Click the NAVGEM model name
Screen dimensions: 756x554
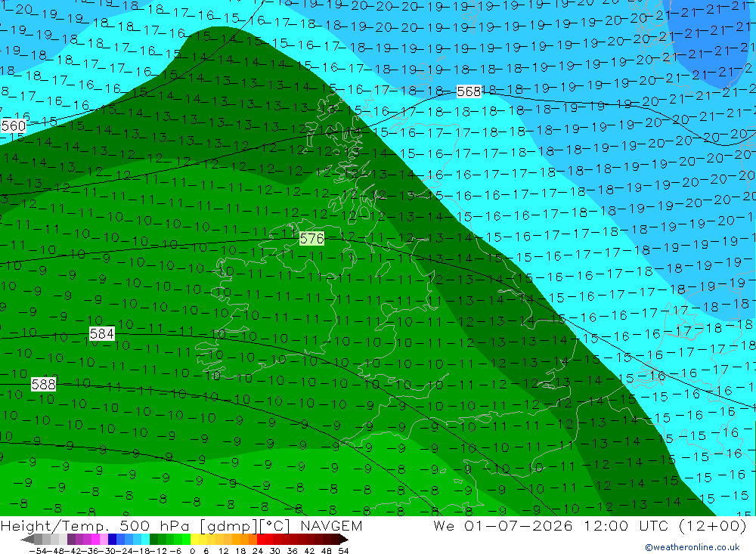(x=331, y=525)
